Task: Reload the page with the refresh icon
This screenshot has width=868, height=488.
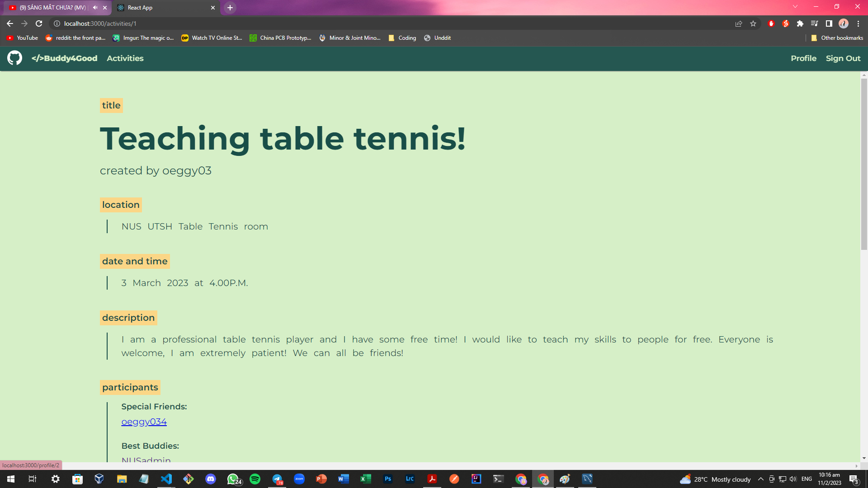Action: point(39,23)
